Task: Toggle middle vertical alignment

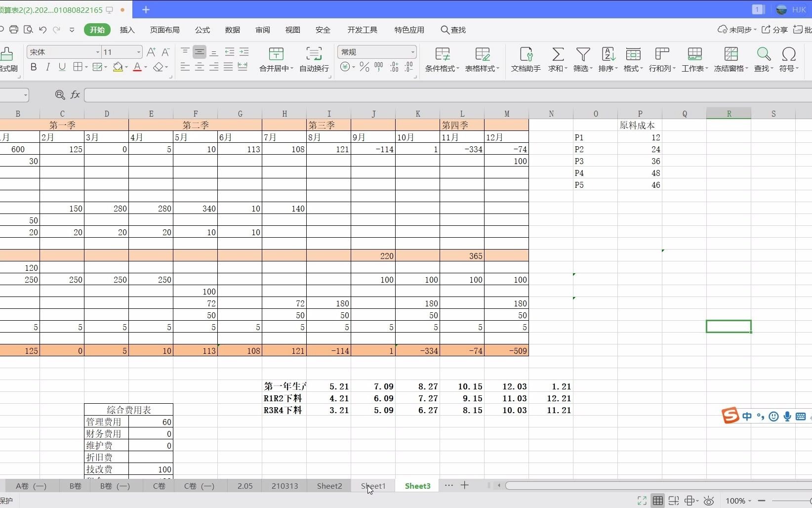Action: 200,51
